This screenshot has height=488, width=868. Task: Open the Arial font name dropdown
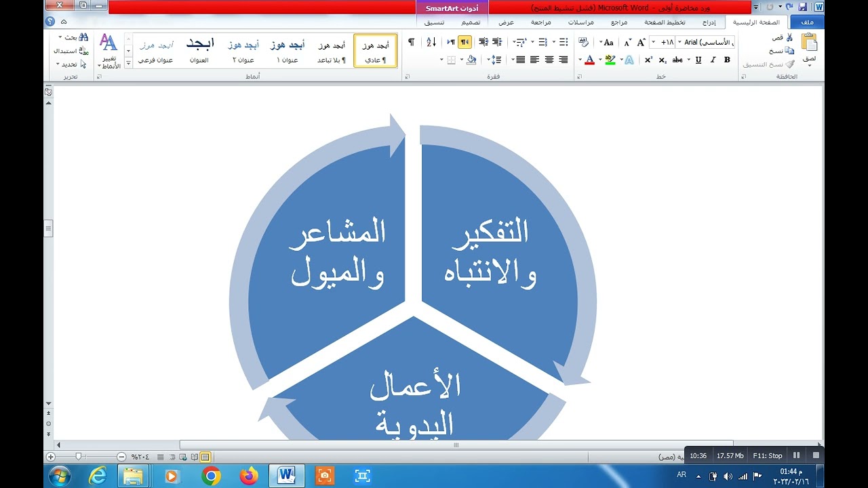pyautogui.click(x=680, y=42)
